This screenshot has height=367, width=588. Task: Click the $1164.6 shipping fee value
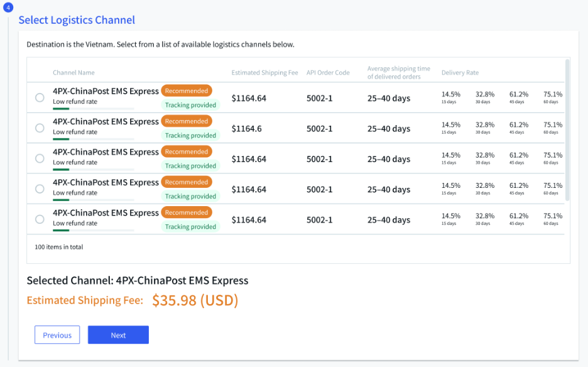[246, 129]
